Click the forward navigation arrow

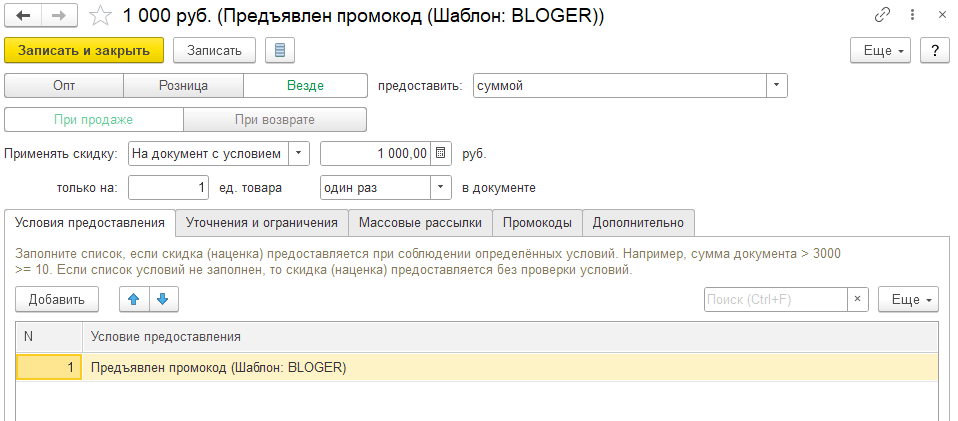point(59,16)
